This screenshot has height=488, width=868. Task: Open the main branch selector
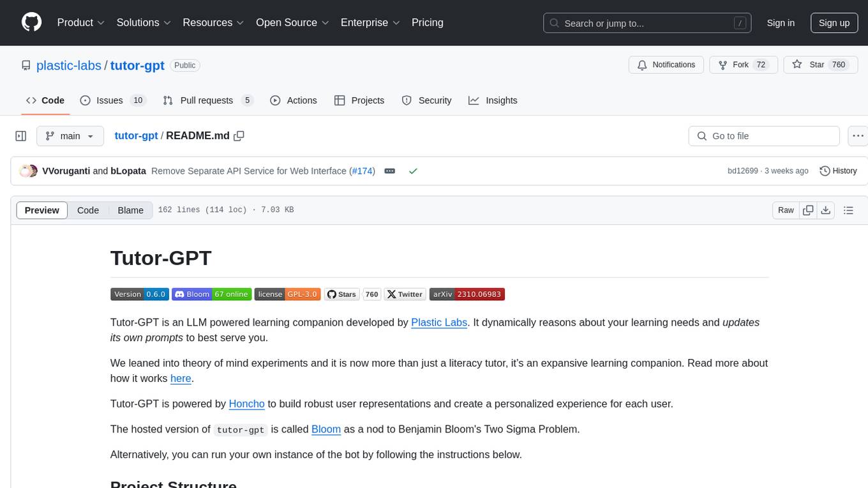(x=70, y=136)
